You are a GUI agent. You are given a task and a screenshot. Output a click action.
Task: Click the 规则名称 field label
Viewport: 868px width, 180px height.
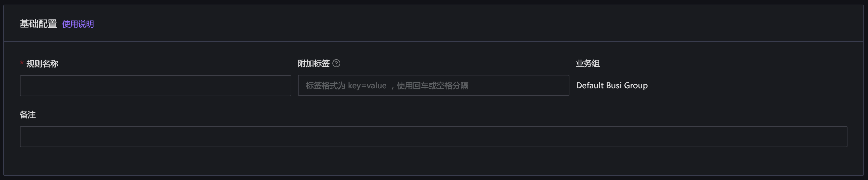coord(42,64)
